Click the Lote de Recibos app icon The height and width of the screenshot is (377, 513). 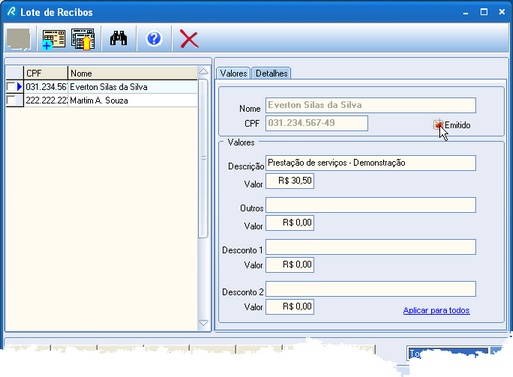click(11, 12)
